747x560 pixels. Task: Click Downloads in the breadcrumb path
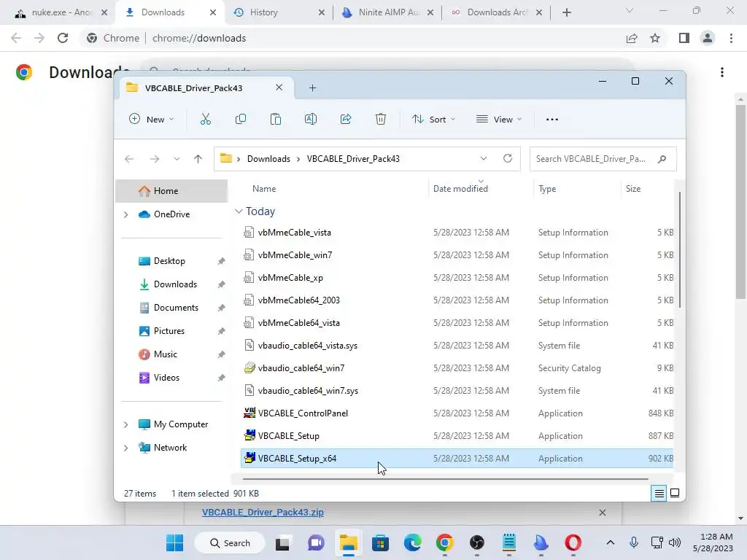pyautogui.click(x=268, y=158)
